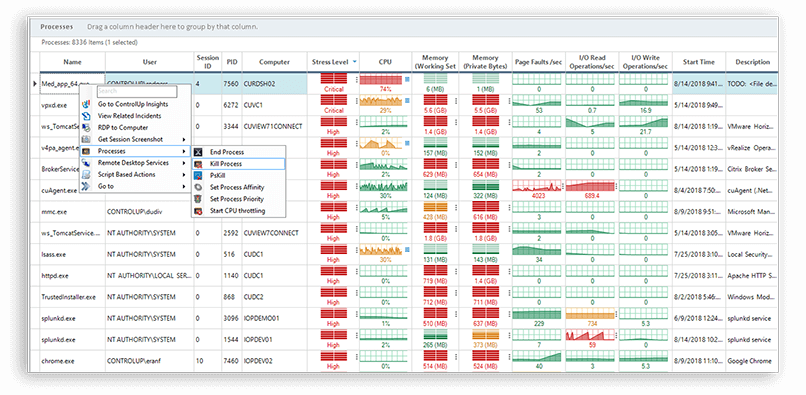Click the NT AUTHORITY\LOCAL SER... user cell
The width and height of the screenshot is (806, 395).
click(x=150, y=276)
